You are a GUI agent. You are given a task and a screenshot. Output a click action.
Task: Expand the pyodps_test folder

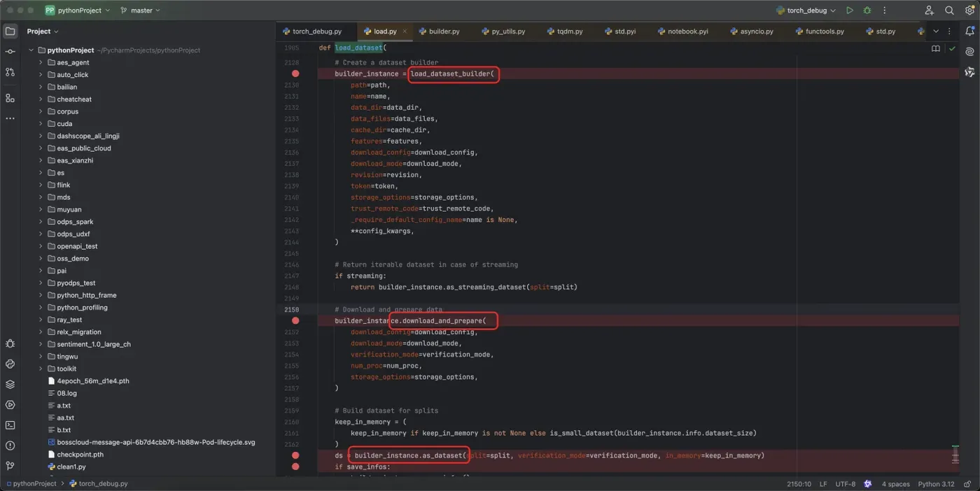point(41,283)
